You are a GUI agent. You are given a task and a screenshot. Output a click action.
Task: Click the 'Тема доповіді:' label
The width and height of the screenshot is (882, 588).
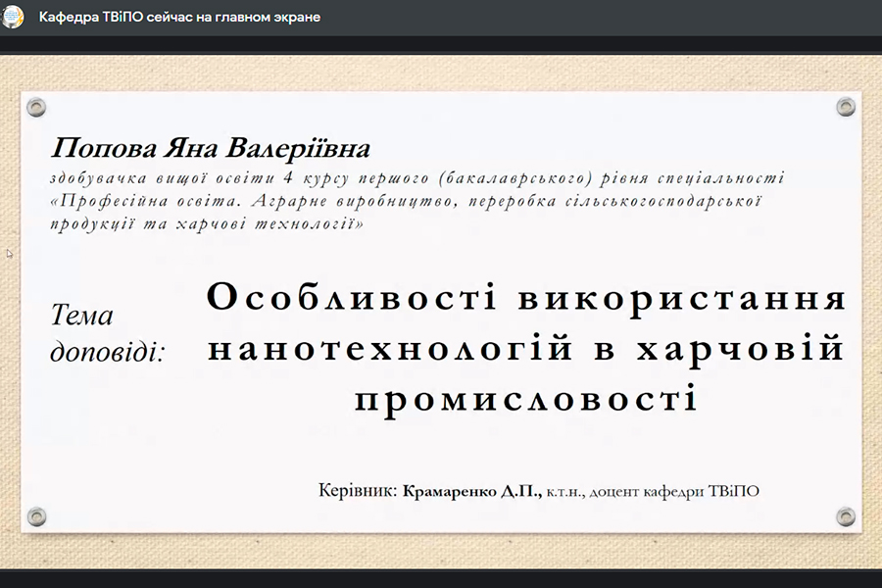click(x=107, y=333)
